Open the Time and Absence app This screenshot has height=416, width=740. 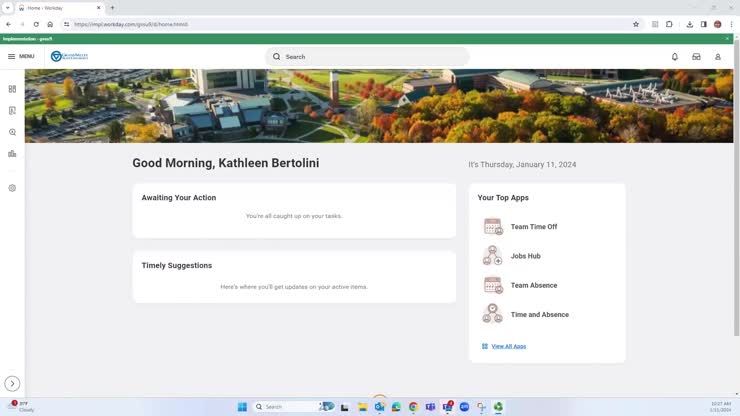pos(539,315)
